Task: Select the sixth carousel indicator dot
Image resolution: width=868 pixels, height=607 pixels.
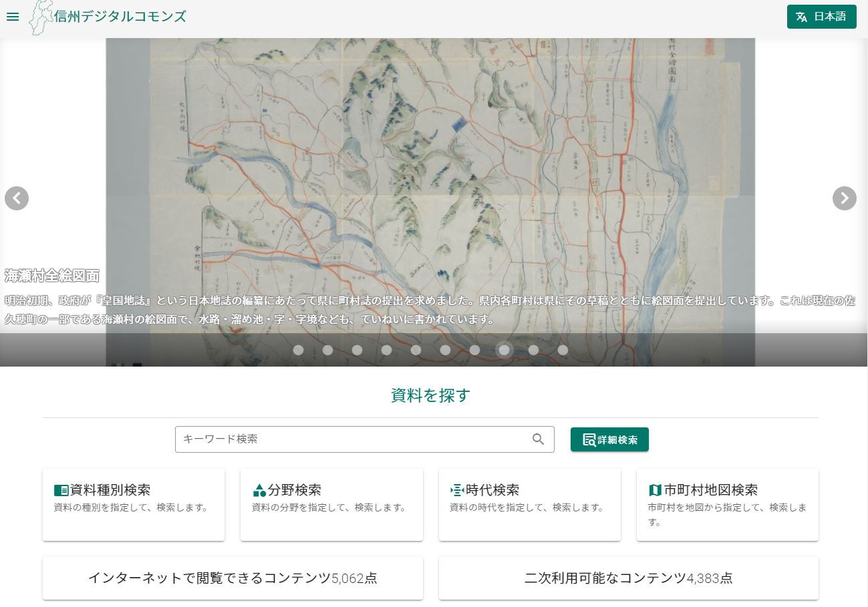Action: [445, 350]
